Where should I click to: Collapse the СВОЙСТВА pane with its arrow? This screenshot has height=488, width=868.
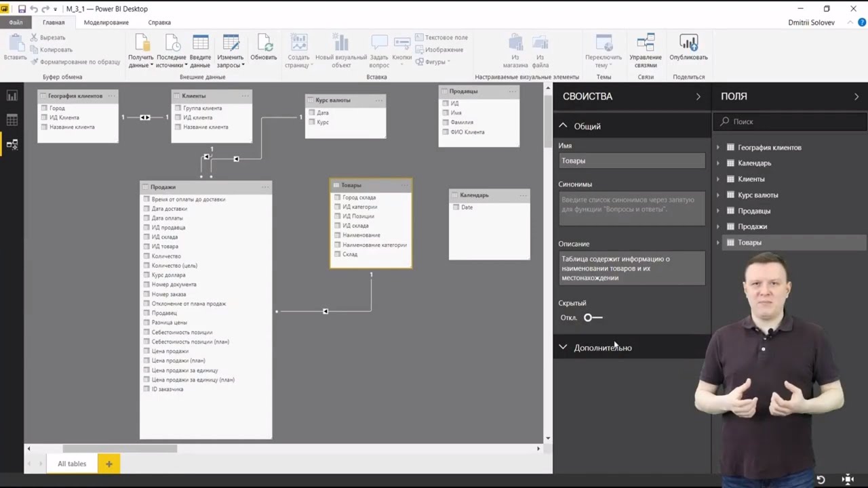click(698, 96)
